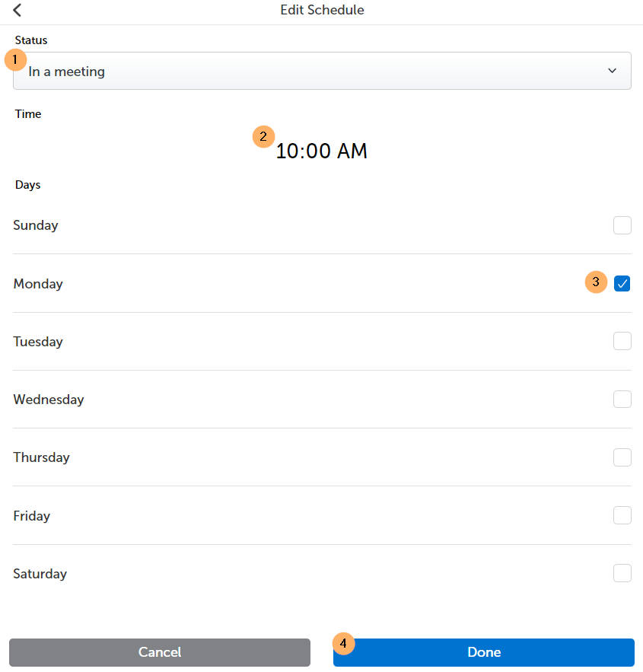Change the 10:00 AM time value
Screen dimensions: 643x672
(321, 151)
